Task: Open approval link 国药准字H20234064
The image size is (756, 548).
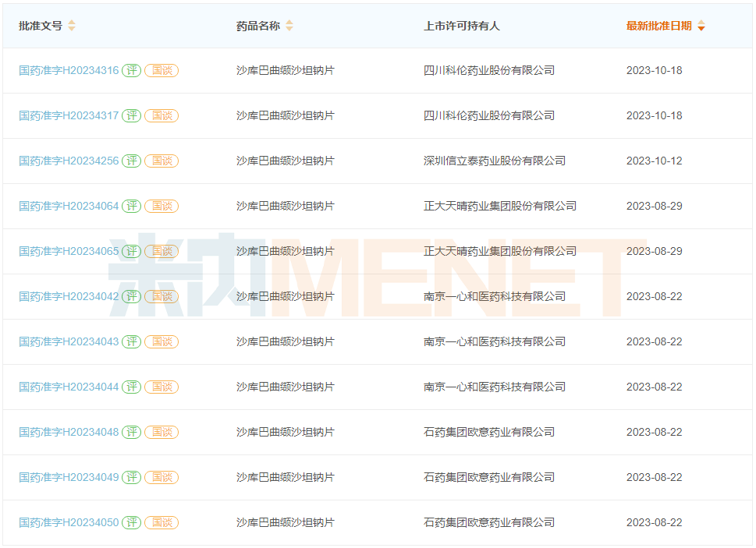Action: point(69,206)
